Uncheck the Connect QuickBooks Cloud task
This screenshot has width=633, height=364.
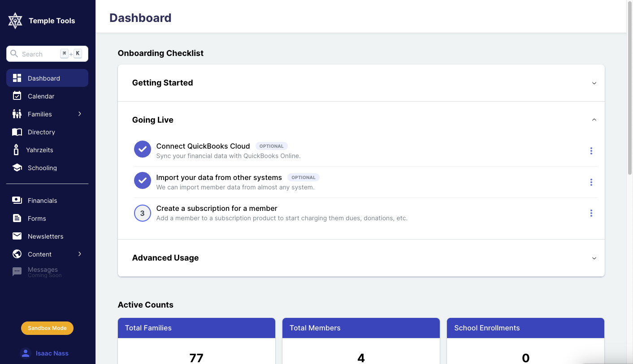point(142,149)
